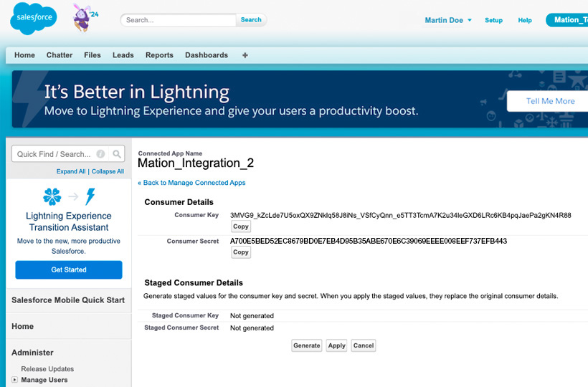Open the Setup link

point(493,20)
